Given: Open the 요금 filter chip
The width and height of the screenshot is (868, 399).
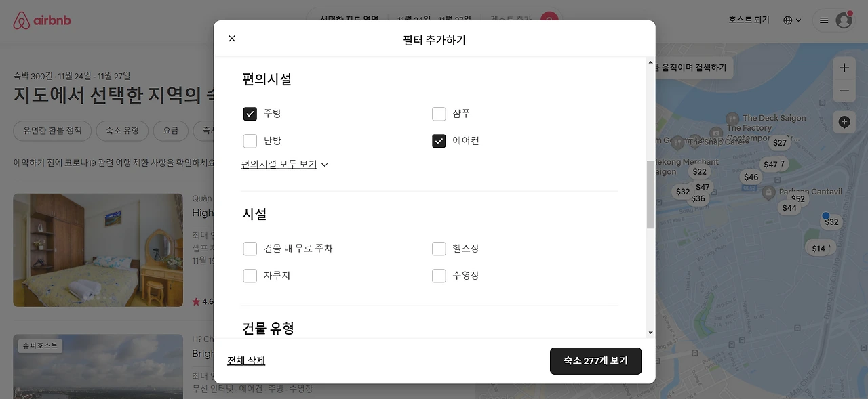Looking at the screenshot, I should coord(170,130).
